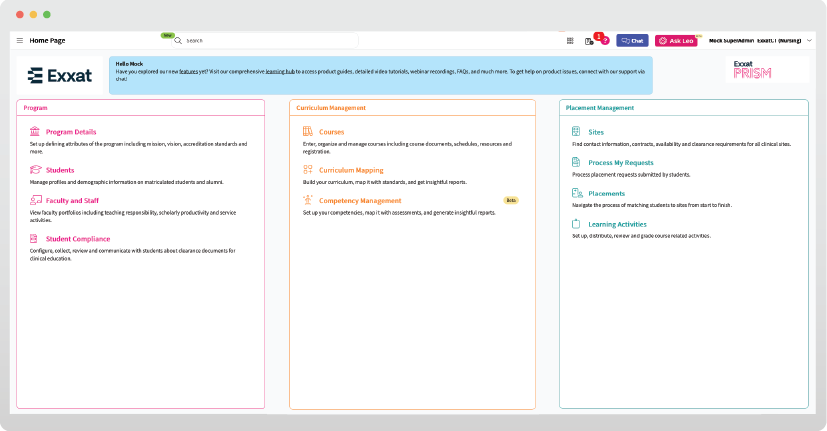
Task: Open the Curriculum Mapping link
Action: [x=351, y=170]
